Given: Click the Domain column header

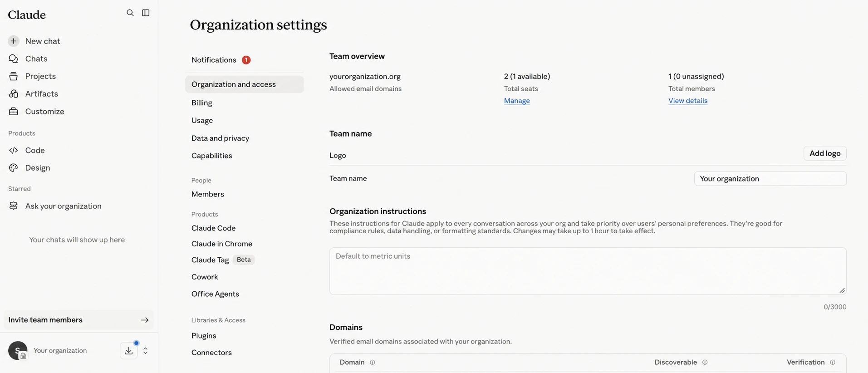Looking at the screenshot, I should tap(352, 362).
